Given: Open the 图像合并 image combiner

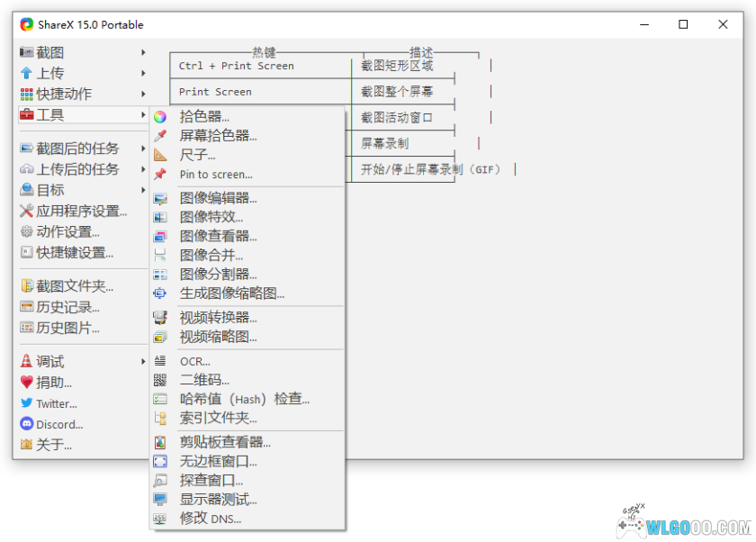Looking at the screenshot, I should (x=207, y=255).
